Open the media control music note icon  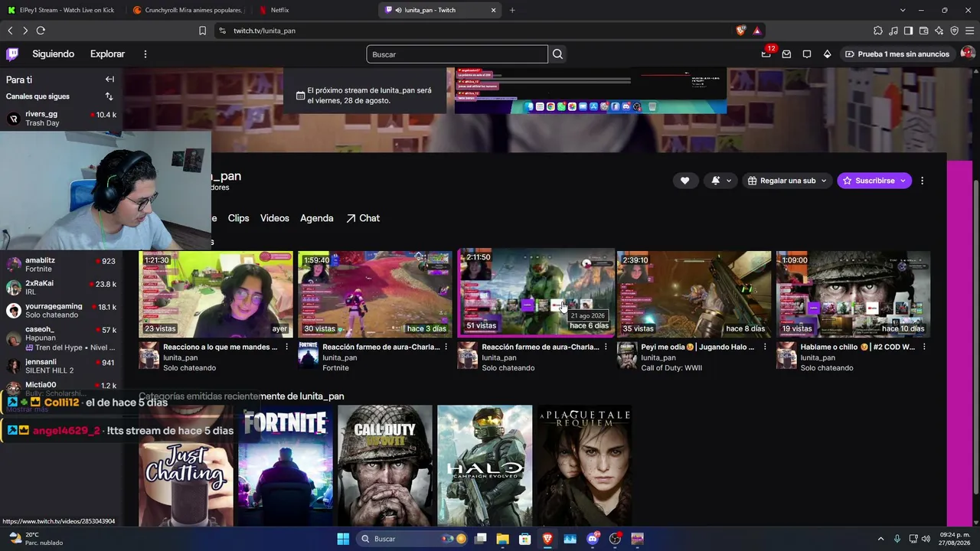click(893, 31)
